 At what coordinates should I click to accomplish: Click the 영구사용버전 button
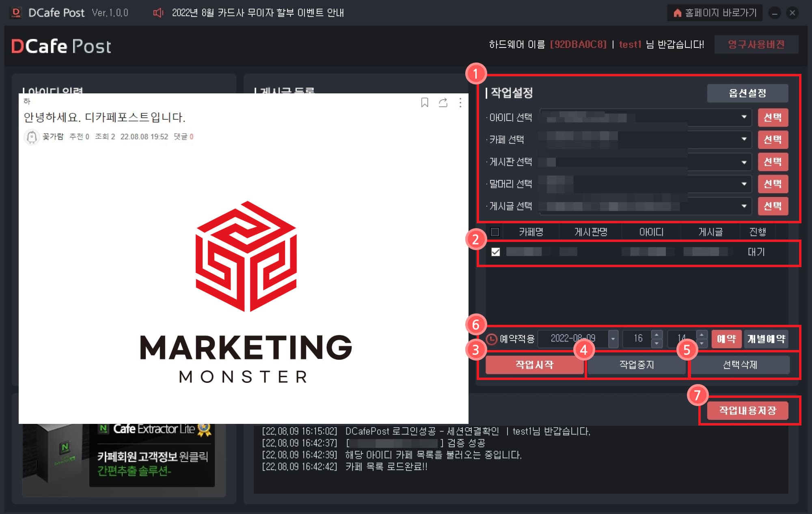pos(756,44)
